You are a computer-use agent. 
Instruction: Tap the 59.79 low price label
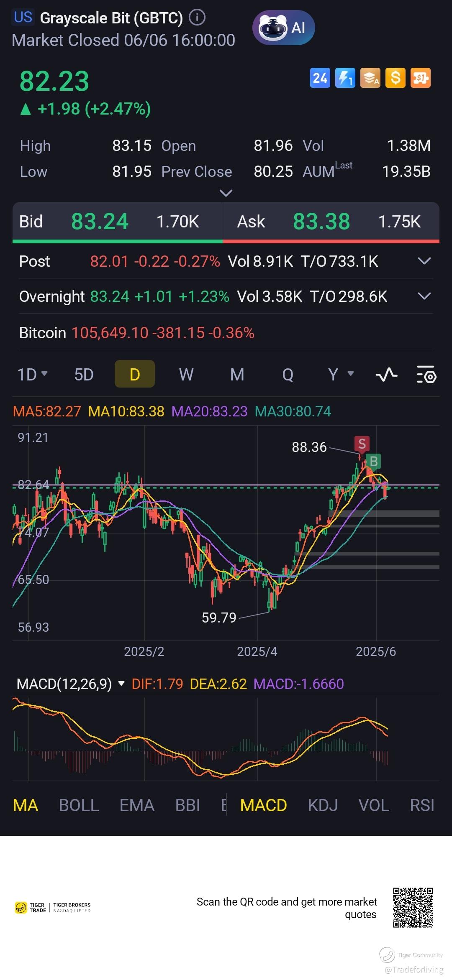coord(219,618)
